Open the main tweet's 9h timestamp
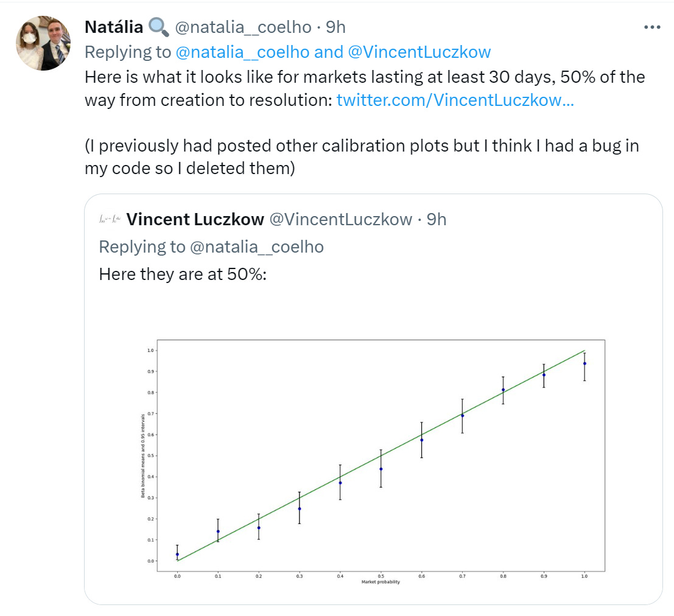The width and height of the screenshot is (674, 616). coord(336,27)
